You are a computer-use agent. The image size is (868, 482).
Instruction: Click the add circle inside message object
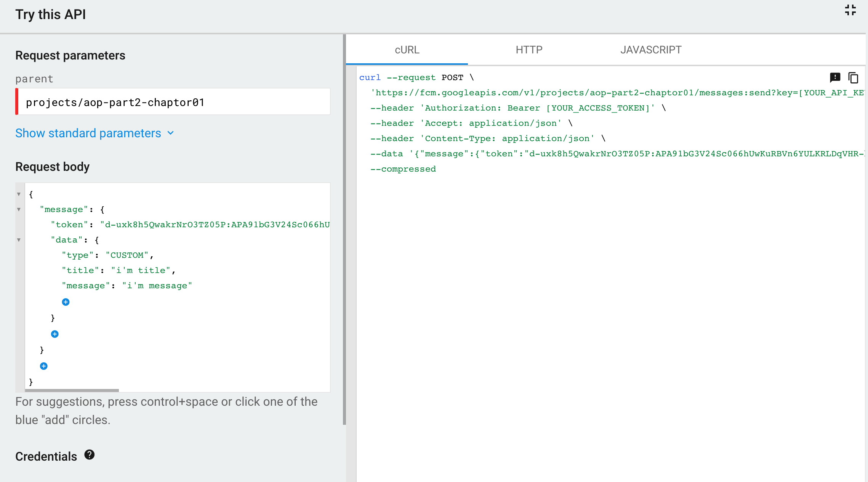(x=55, y=334)
